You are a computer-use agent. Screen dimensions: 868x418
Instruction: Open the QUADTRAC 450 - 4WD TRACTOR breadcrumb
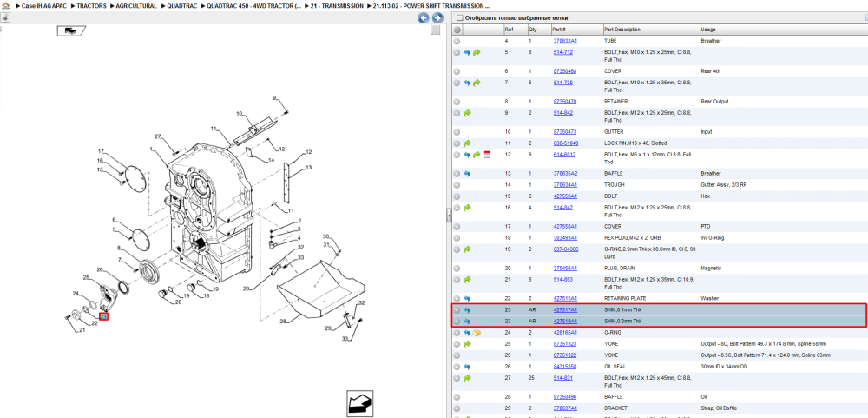click(x=254, y=5)
